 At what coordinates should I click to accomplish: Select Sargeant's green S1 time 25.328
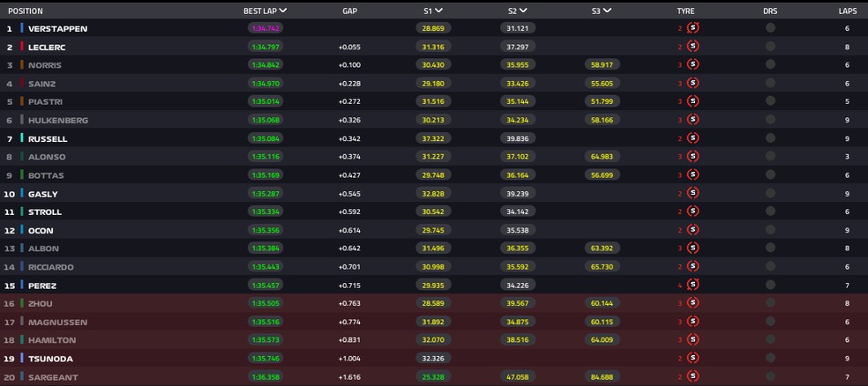pyautogui.click(x=433, y=377)
